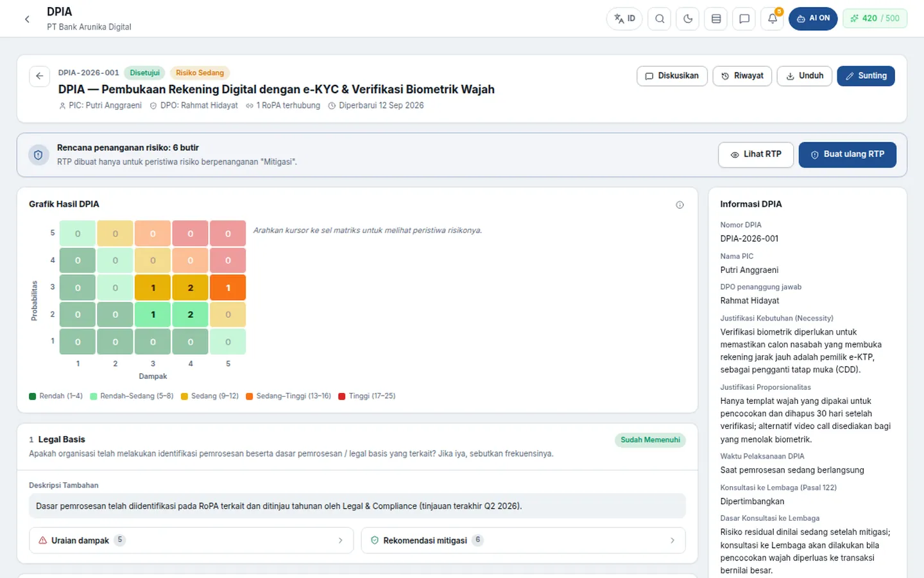924x578 pixels.
Task: Open the Diskusikan discussion button
Action: pyautogui.click(x=672, y=76)
